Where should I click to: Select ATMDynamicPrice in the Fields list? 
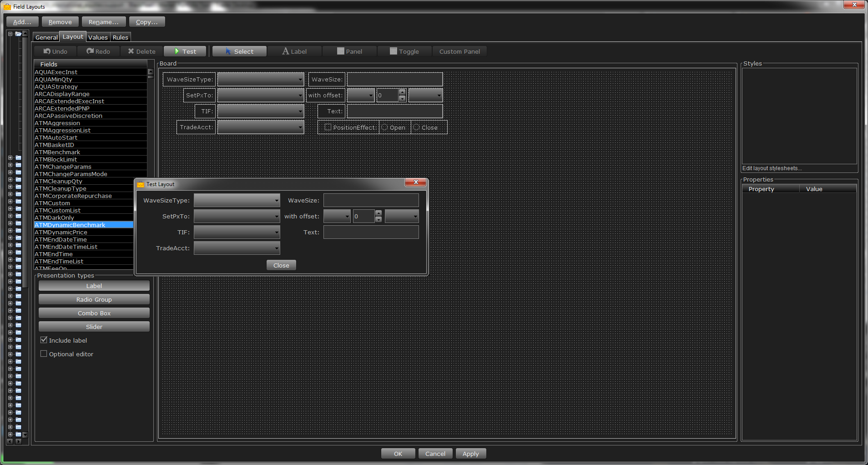[x=61, y=232]
